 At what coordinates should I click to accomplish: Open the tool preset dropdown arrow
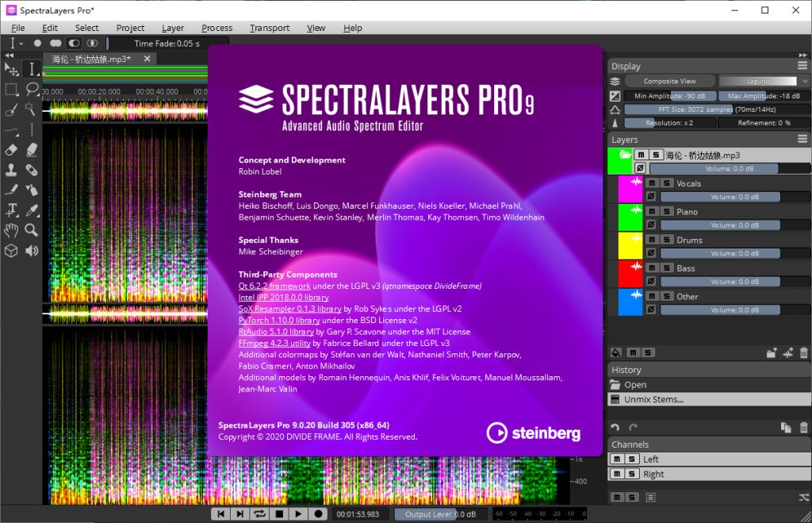(x=21, y=44)
